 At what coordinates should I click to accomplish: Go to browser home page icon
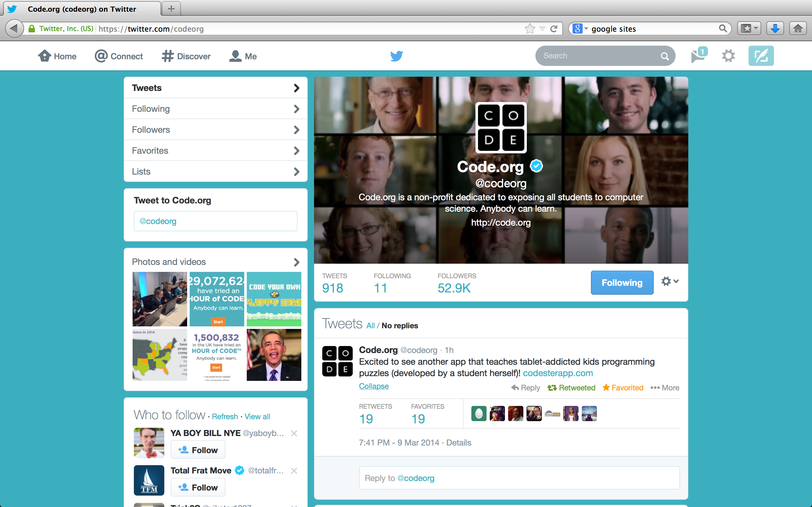point(798,29)
